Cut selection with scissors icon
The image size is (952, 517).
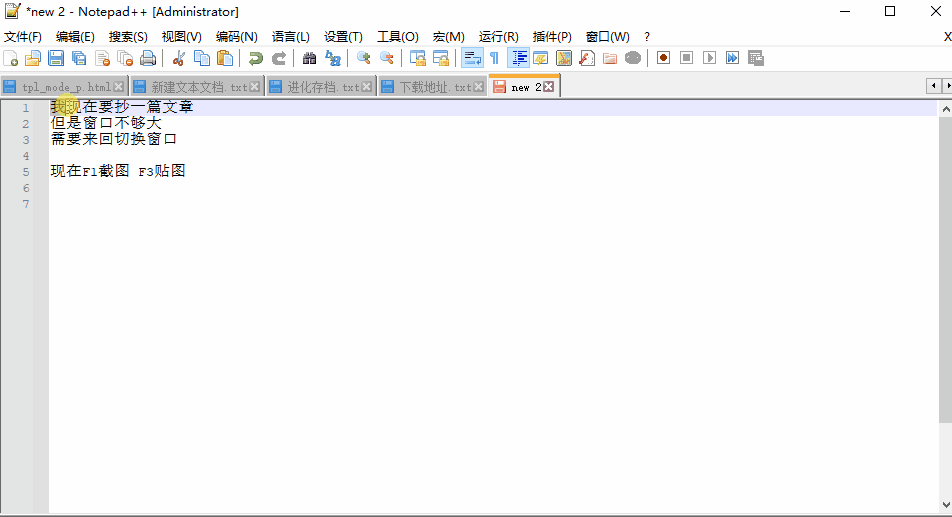click(178, 58)
